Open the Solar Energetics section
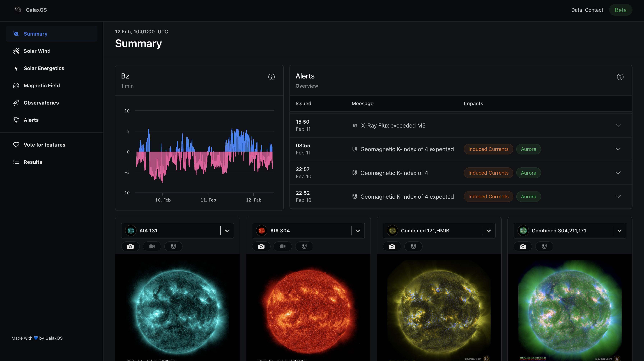This screenshot has width=644, height=361. (x=52, y=68)
